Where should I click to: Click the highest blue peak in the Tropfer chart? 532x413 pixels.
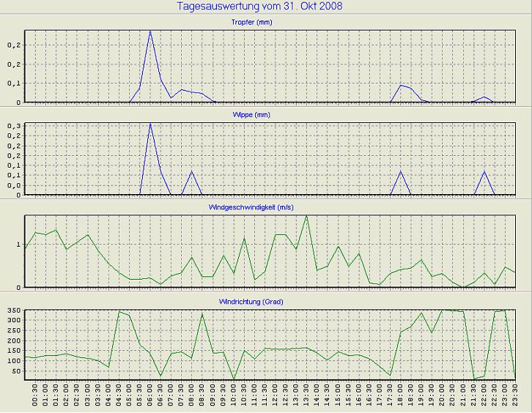coord(150,31)
